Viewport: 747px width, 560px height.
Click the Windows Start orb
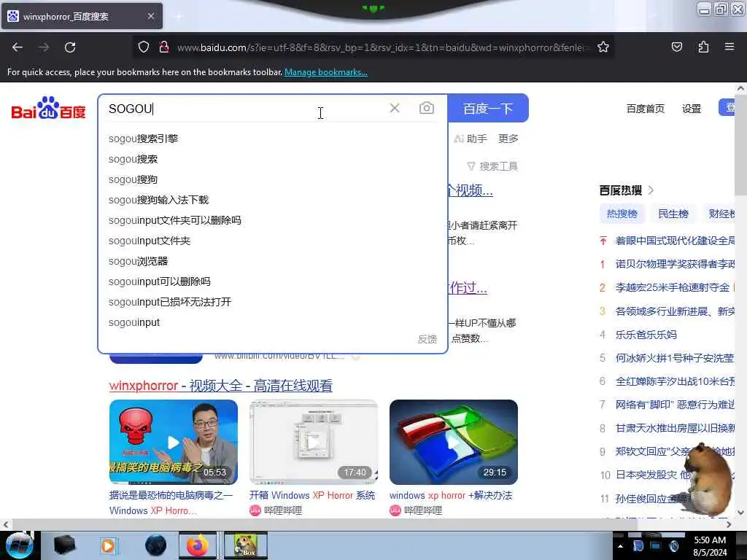point(20,545)
